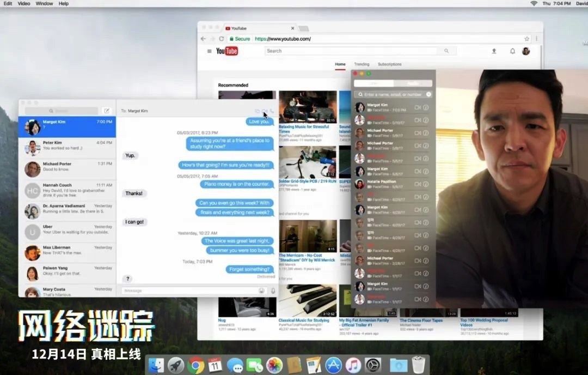Go to YouTube Subscriptions tab
The image size is (588, 375).
coord(389,64)
